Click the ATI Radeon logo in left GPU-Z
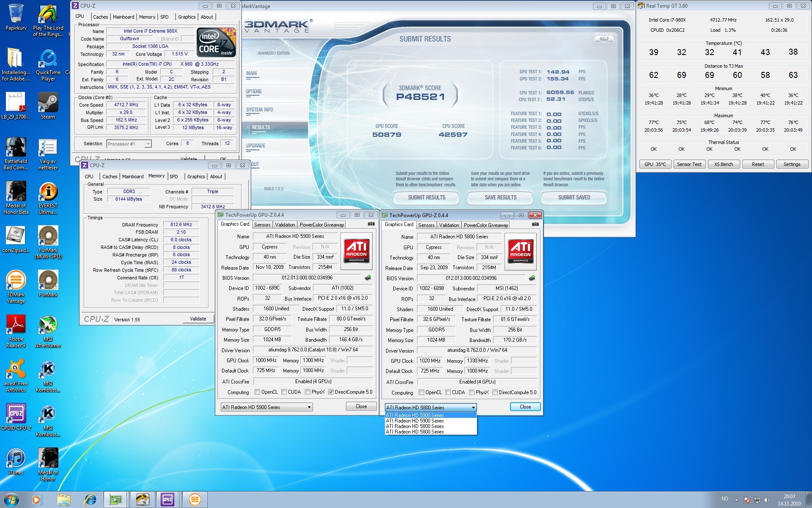812x508 pixels. (357, 251)
